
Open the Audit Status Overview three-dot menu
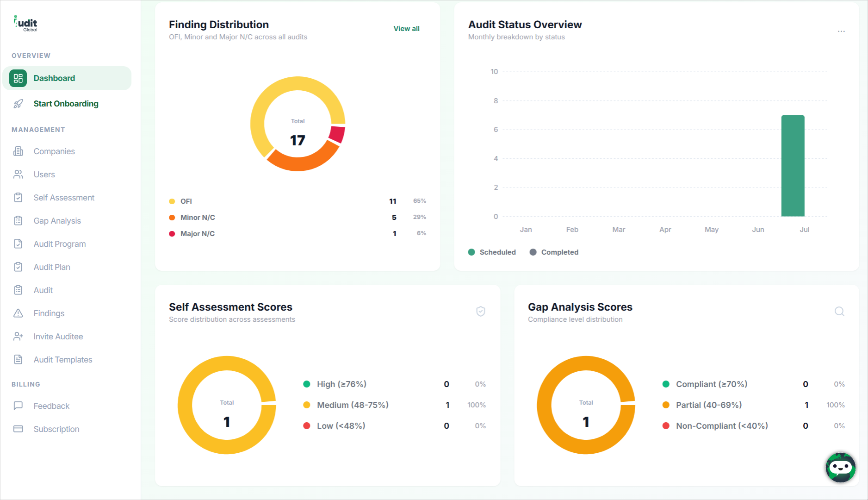click(841, 31)
